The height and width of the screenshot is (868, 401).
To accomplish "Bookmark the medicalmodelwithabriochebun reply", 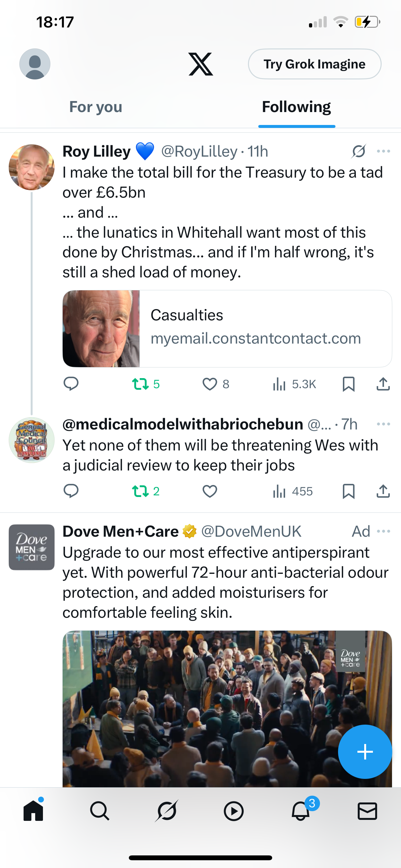I will (x=348, y=491).
